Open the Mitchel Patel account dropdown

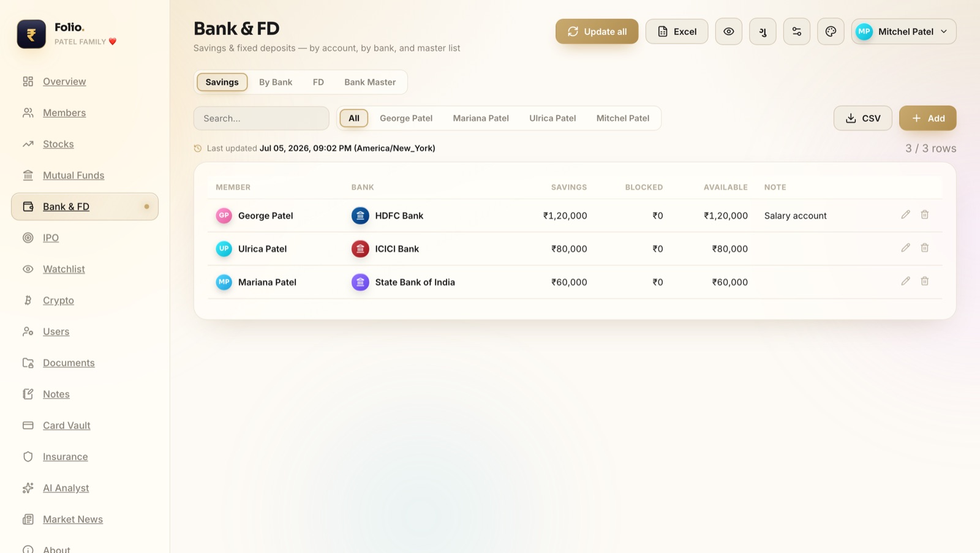click(903, 31)
